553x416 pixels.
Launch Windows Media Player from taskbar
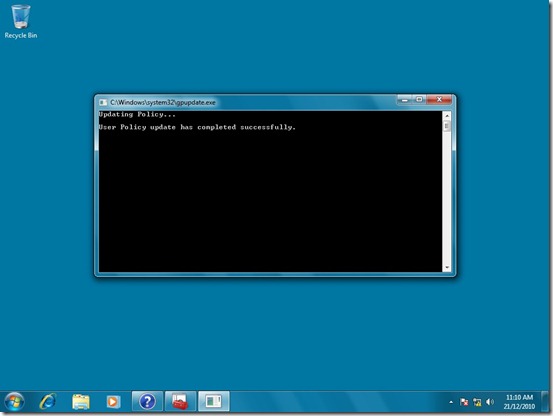[x=113, y=402]
